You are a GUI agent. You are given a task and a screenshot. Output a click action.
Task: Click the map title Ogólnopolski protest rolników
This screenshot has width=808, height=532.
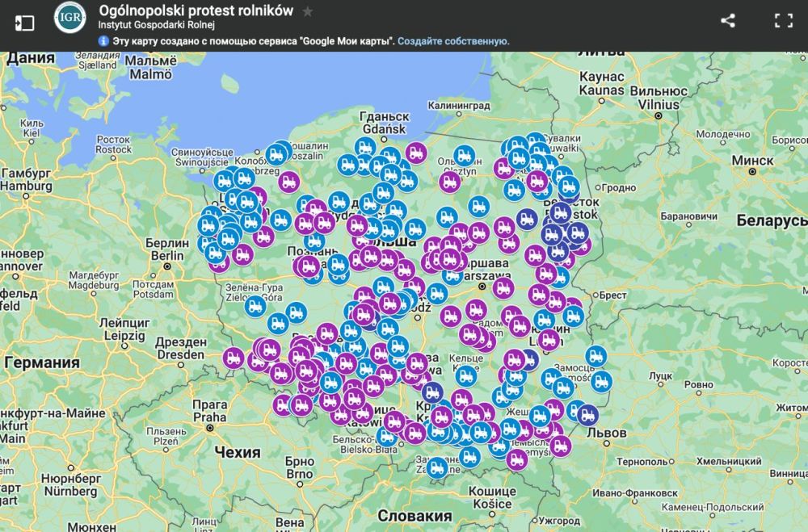click(x=196, y=11)
